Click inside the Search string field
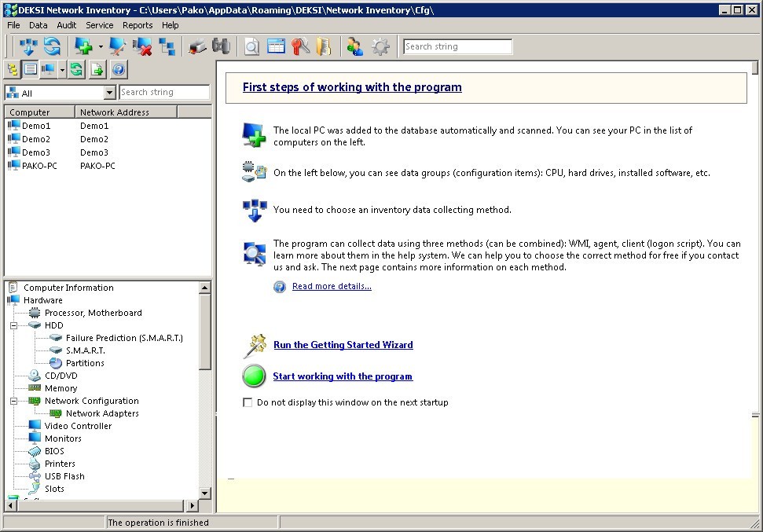This screenshot has width=763, height=532. (x=457, y=46)
